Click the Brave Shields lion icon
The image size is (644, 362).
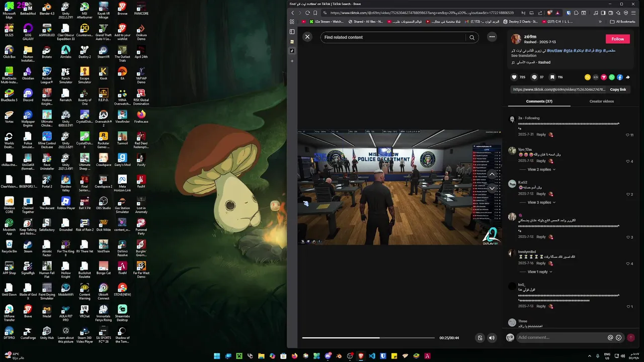pos(550,13)
